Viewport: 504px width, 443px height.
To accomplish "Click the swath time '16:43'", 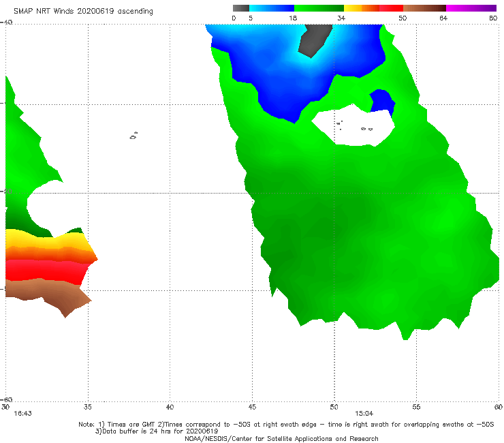I will [x=22, y=414].
